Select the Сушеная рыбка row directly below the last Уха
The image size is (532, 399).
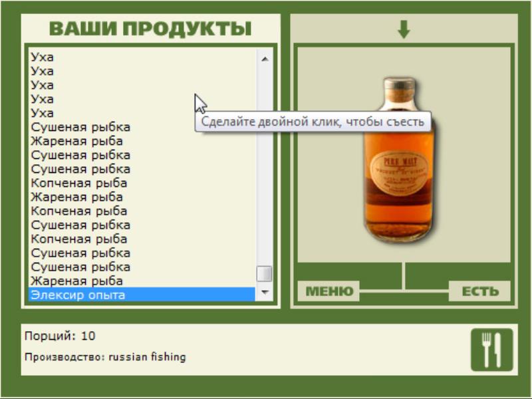(142, 127)
